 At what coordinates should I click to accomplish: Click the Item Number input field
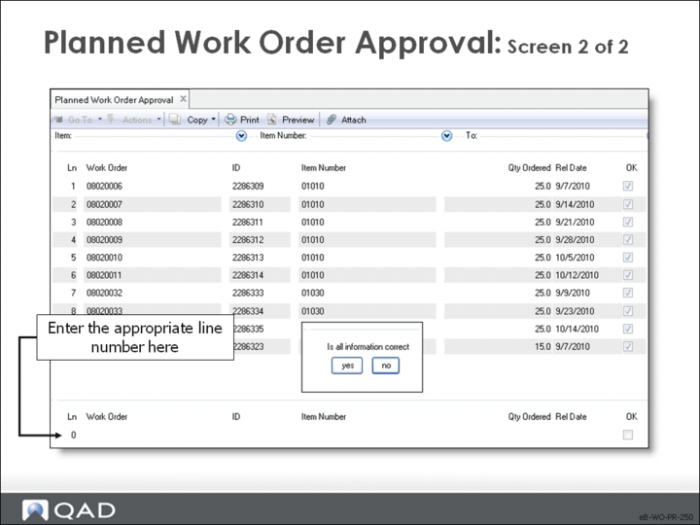(375, 136)
